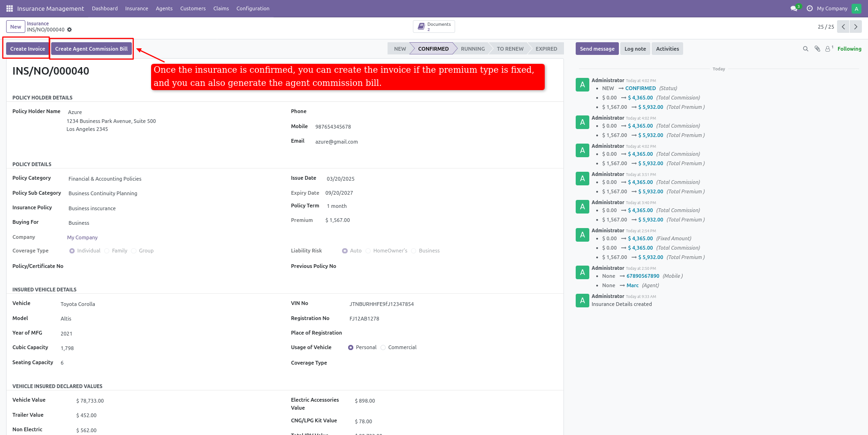This screenshot has height=435, width=868.
Task: Open the Customers menu
Action: (193, 8)
